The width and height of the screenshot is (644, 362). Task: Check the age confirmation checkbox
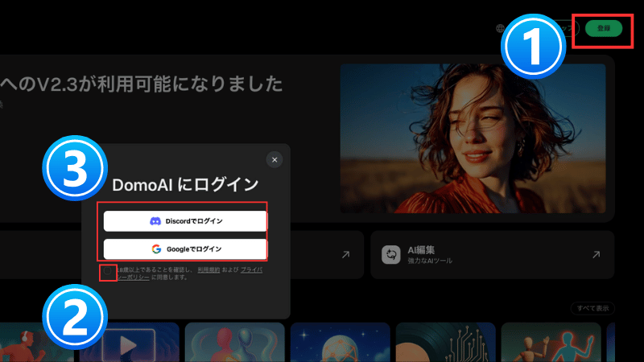(x=108, y=271)
